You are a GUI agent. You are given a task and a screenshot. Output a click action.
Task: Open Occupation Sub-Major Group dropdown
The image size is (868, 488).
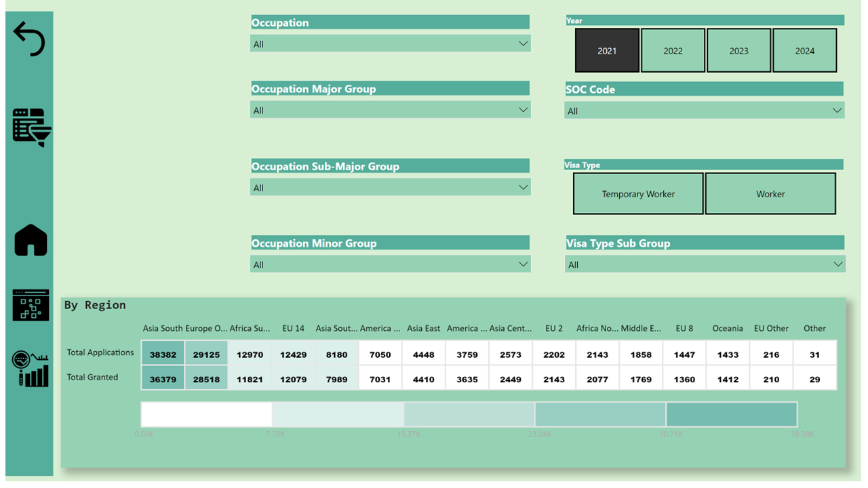tap(390, 188)
